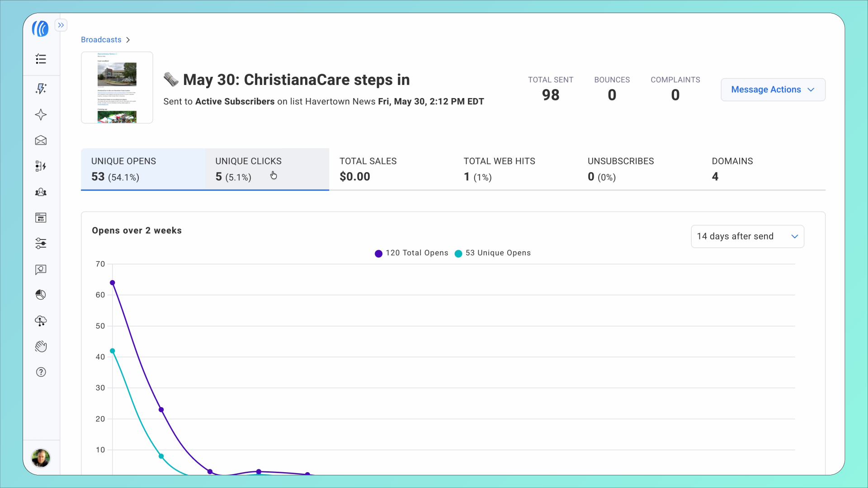This screenshot has height=488, width=868.
Task: Open the landing pages layout icon
Action: (x=41, y=218)
